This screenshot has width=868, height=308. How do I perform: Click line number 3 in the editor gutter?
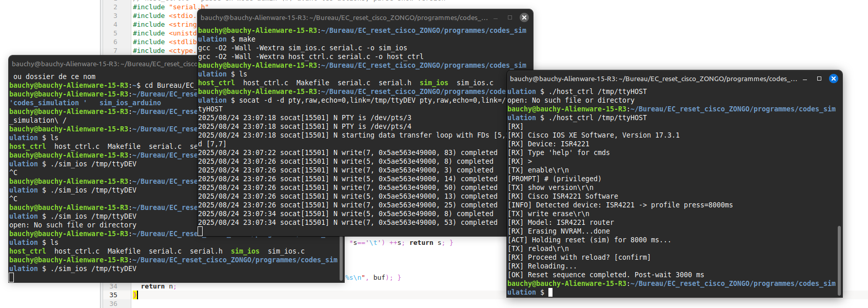click(115, 16)
